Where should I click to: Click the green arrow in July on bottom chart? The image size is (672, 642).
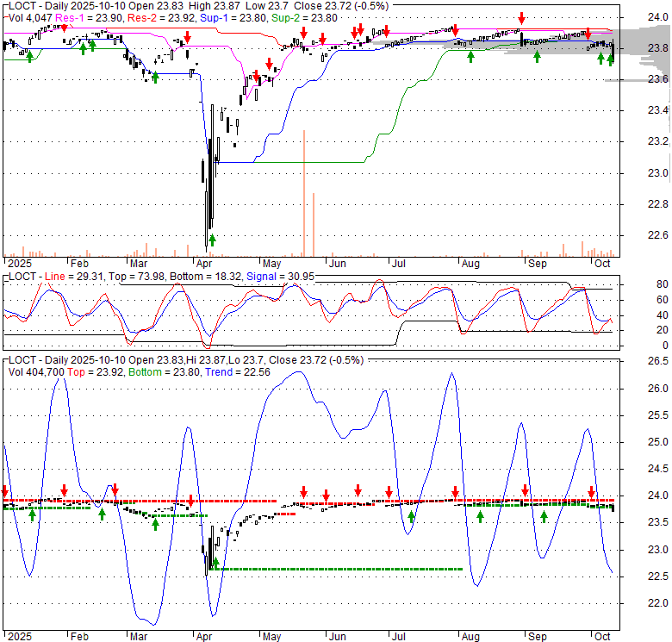[x=412, y=517]
